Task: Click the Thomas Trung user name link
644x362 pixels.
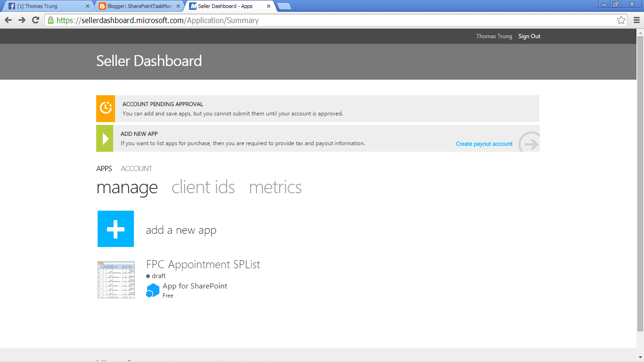Action: 494,36
